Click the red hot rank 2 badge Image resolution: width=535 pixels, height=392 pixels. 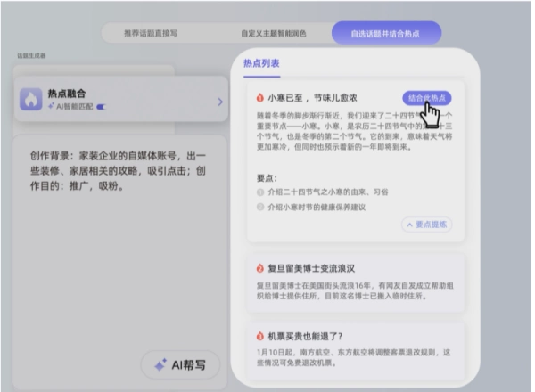[260, 268]
